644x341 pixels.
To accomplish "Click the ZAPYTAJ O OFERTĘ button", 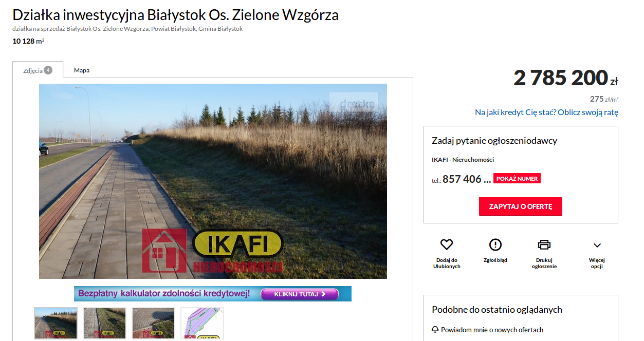I will (521, 206).
